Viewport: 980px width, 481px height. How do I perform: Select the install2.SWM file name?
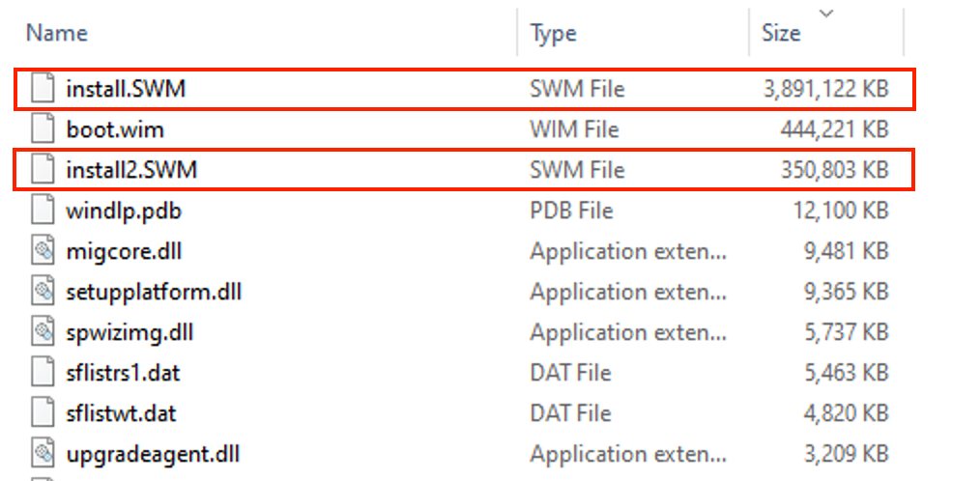[130, 170]
